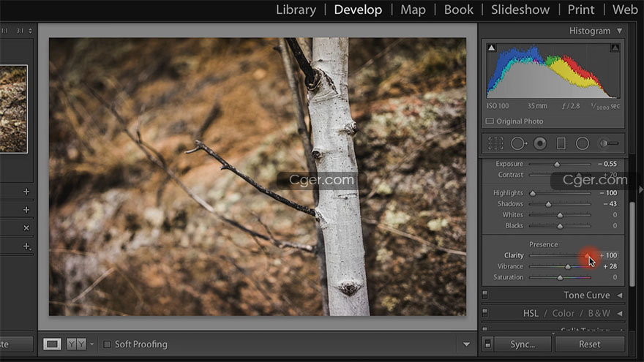This screenshot has width=644, height=362.
Task: Click the Vibrance value +28
Action: [610, 266]
